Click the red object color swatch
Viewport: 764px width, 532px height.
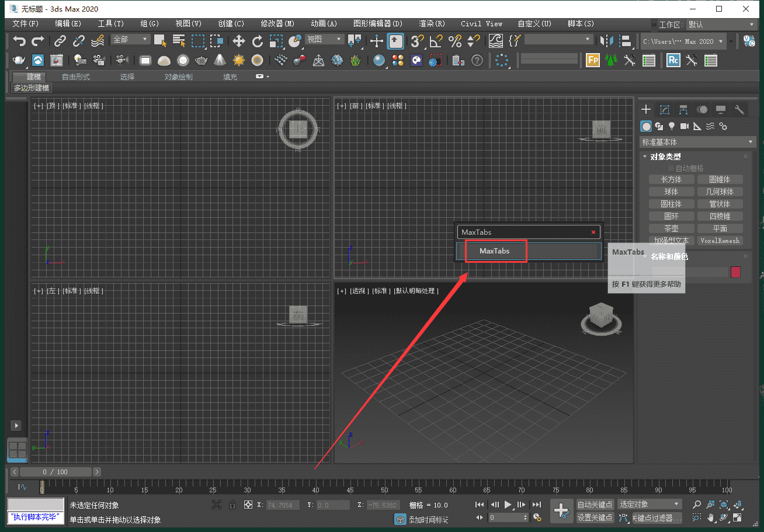pyautogui.click(x=735, y=272)
